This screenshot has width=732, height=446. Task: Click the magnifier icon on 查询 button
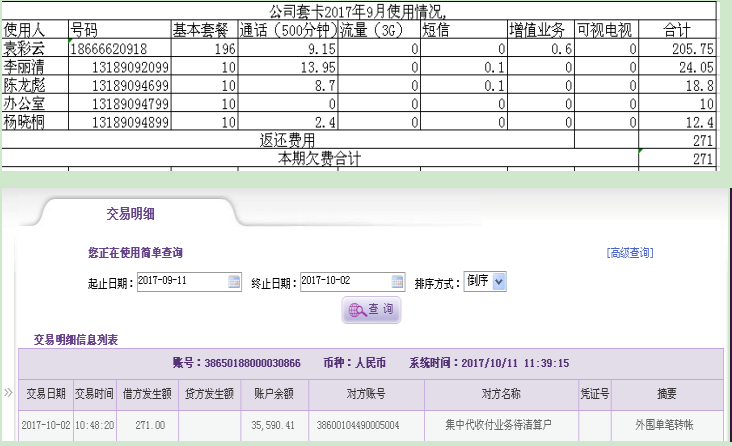click(356, 310)
